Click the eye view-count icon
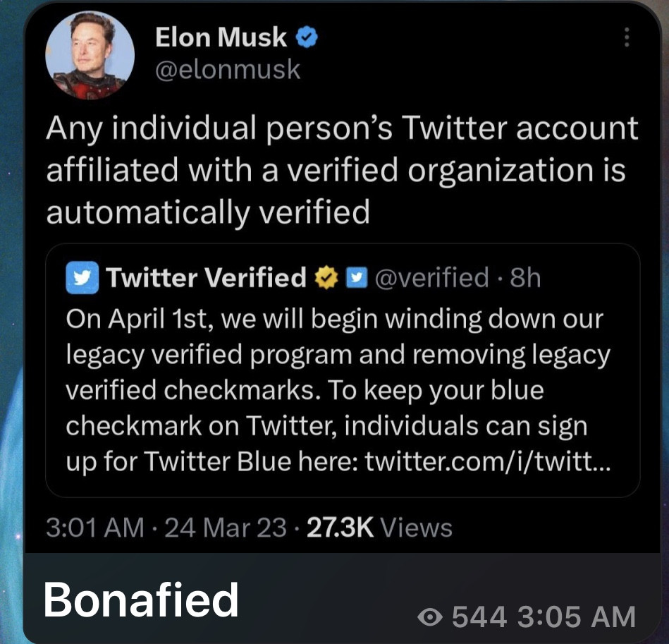This screenshot has height=644, width=669. [x=429, y=618]
